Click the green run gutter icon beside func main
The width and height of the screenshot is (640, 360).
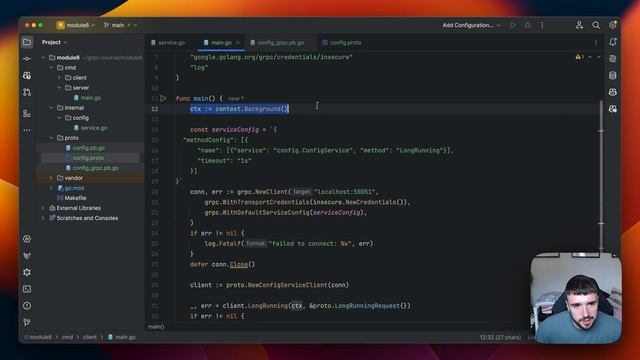pos(163,98)
